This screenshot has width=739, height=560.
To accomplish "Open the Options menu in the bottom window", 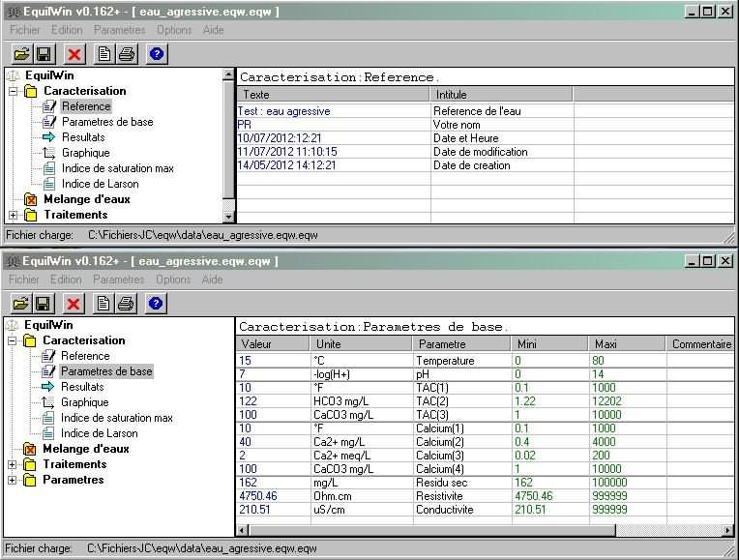I will (173, 280).
